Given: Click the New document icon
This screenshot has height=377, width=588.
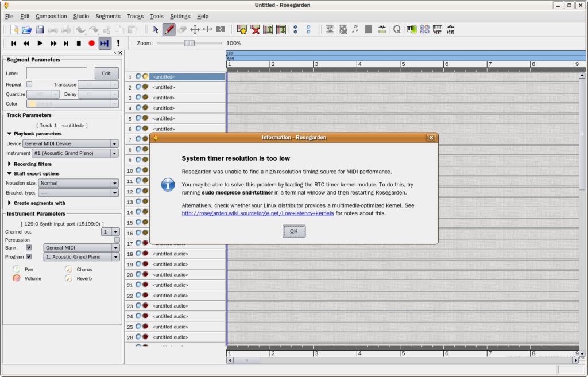Looking at the screenshot, I should (14, 30).
